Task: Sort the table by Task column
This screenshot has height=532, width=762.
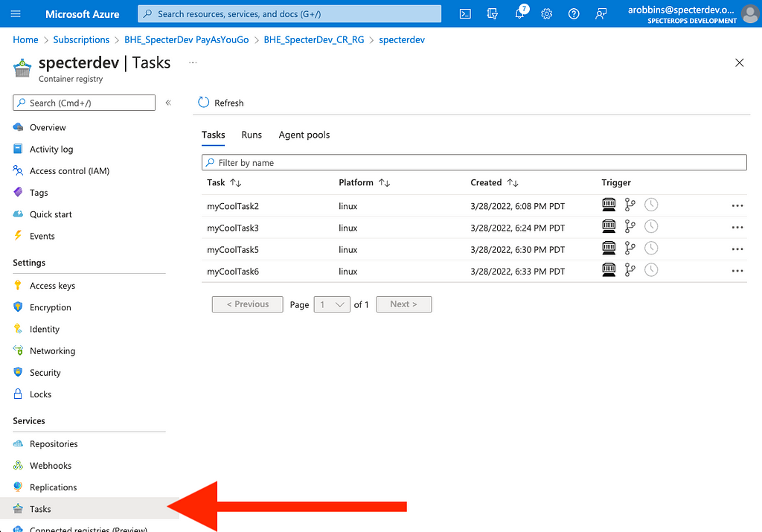Action: 224,183
